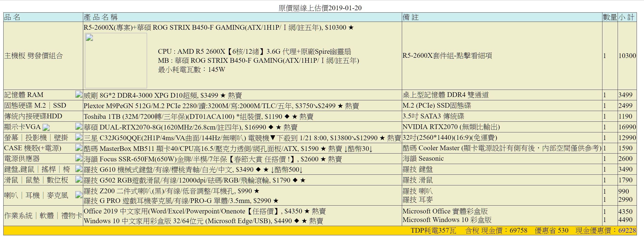
Task: Select the Plextor M9PeGN 512G SSD product
Action: tap(221, 106)
